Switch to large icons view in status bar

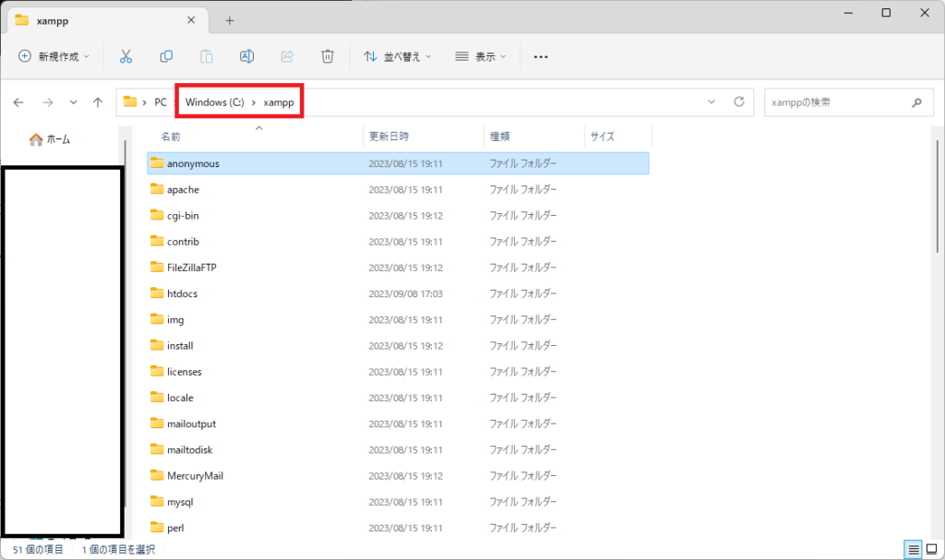932,549
